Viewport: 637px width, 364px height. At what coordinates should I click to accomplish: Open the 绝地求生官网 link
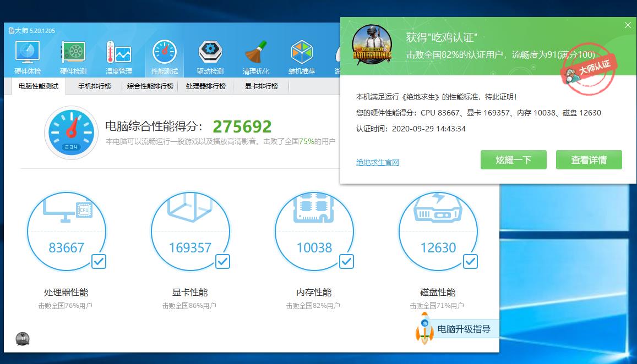pos(377,163)
